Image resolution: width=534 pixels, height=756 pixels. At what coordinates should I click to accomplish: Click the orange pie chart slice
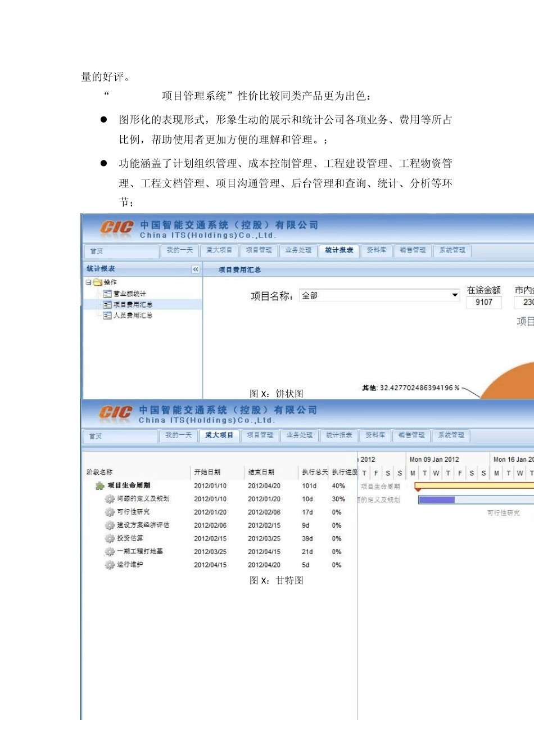(x=509, y=380)
